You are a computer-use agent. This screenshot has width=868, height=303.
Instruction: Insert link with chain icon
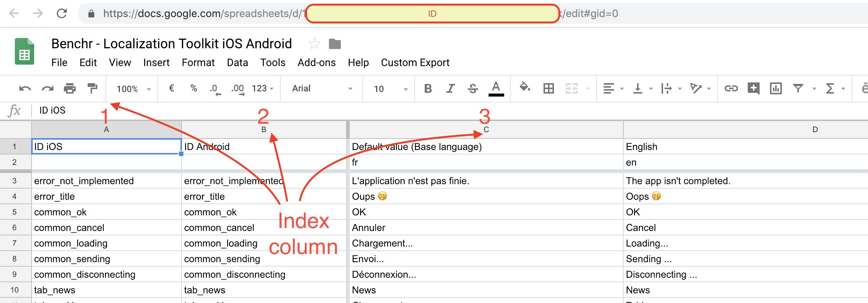tap(731, 88)
